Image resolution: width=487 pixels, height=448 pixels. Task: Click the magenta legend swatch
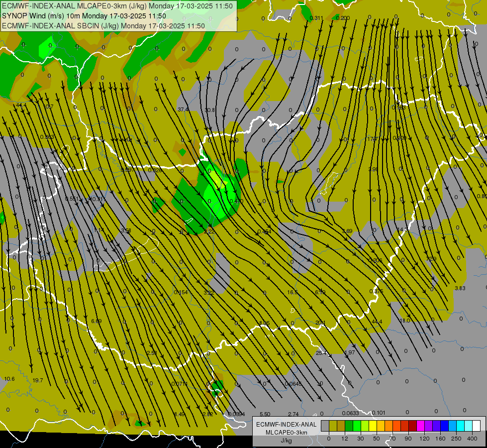point(420,426)
